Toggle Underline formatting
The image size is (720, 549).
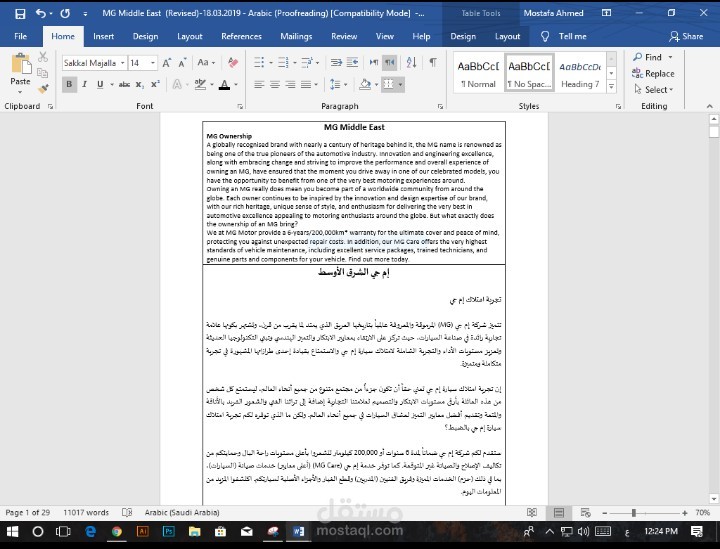coord(100,84)
